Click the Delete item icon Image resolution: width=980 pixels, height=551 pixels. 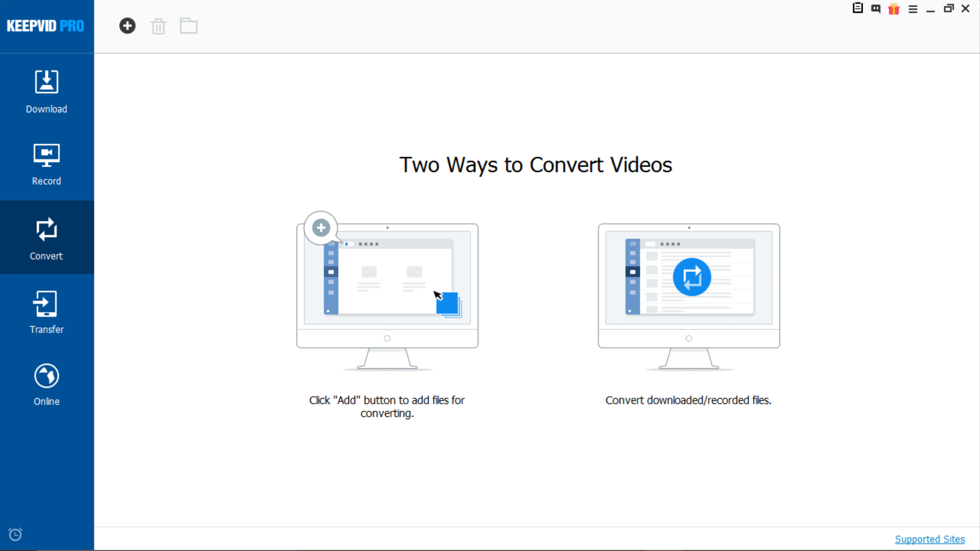(x=158, y=26)
